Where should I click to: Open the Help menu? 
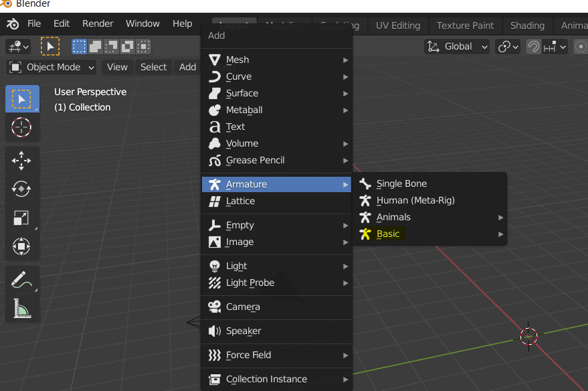point(182,23)
